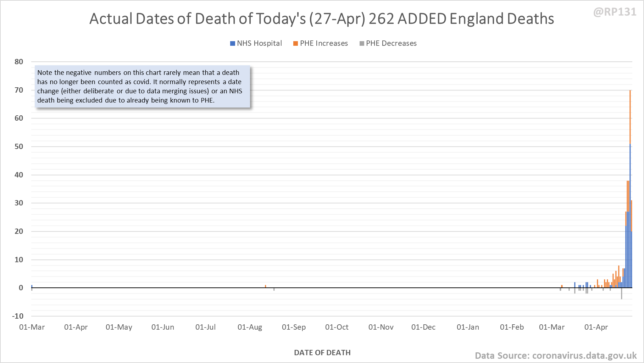Image resolution: width=644 pixels, height=363 pixels.
Task: Select the PHE Decreases legend label
Action: coord(391,43)
